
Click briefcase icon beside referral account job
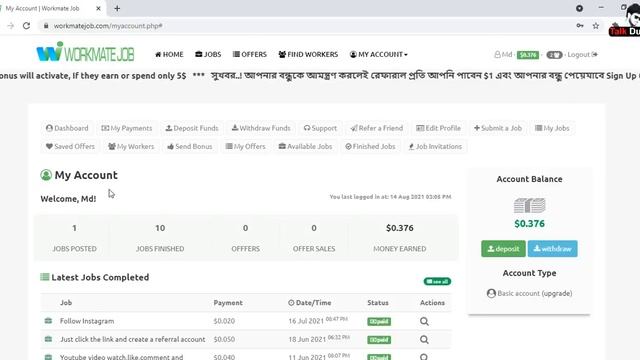coord(48,339)
